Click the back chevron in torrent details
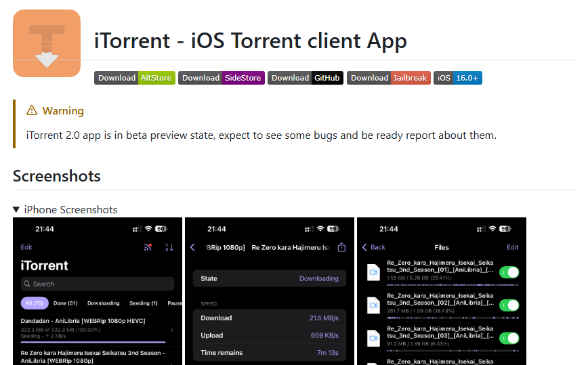The width and height of the screenshot is (588, 365). (193, 247)
